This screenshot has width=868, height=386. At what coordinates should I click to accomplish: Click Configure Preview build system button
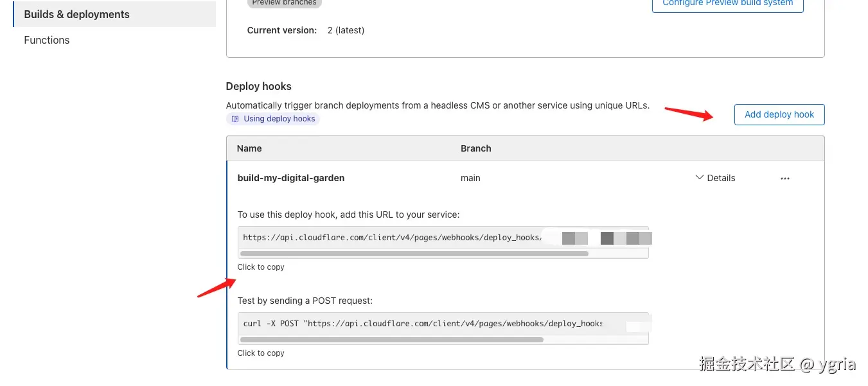(x=727, y=4)
